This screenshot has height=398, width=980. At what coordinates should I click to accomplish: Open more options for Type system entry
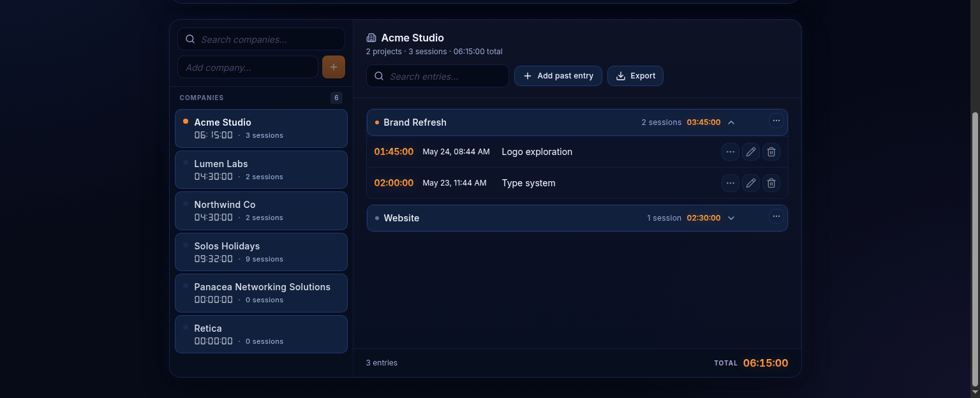coord(731,183)
